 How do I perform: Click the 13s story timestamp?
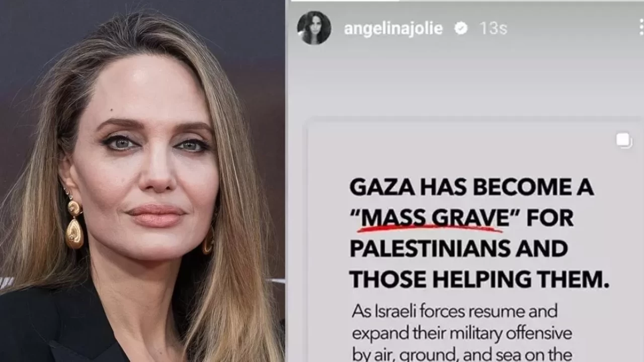point(493,29)
